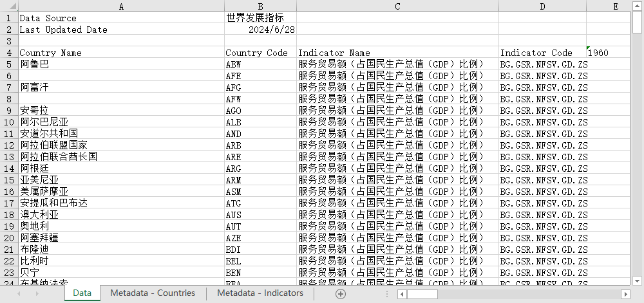Click the previous sheet navigation arrow
This screenshot has width=644, height=303.
pos(19,293)
